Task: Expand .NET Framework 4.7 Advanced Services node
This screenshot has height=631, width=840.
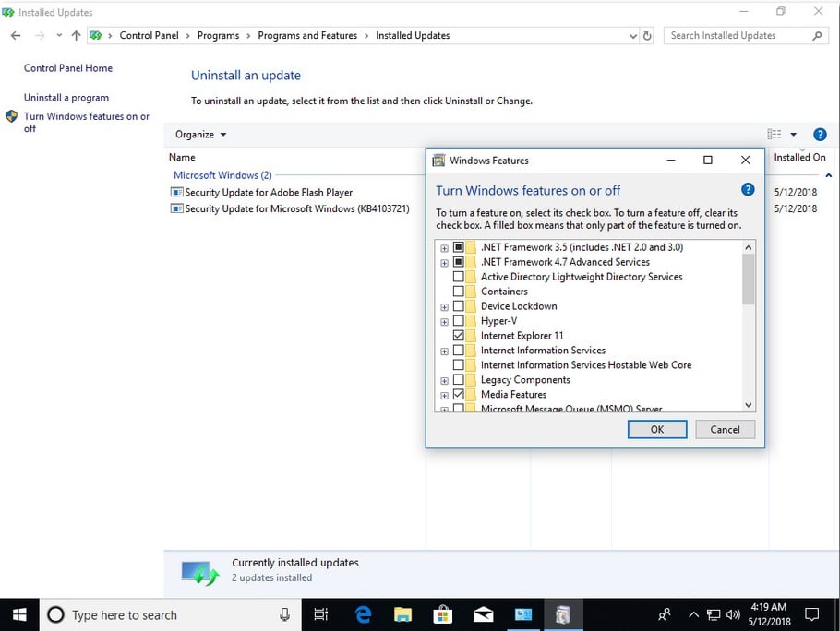Action: click(x=445, y=263)
